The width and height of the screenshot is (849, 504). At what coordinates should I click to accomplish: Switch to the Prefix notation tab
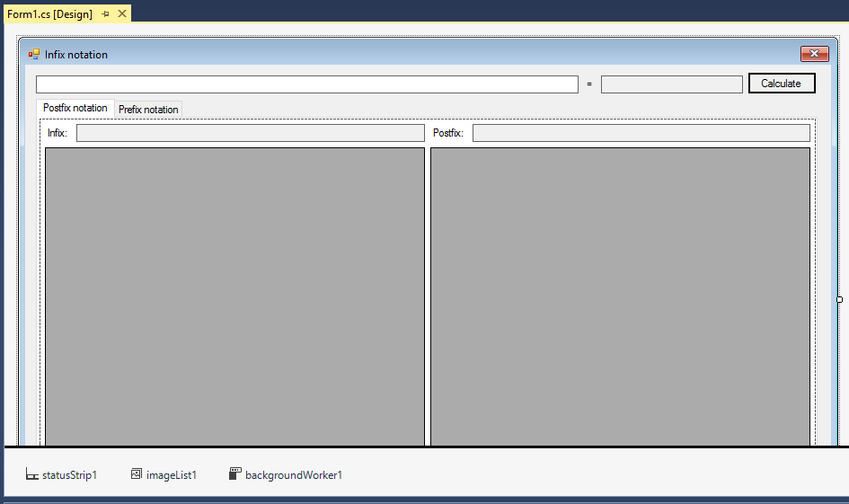148,110
